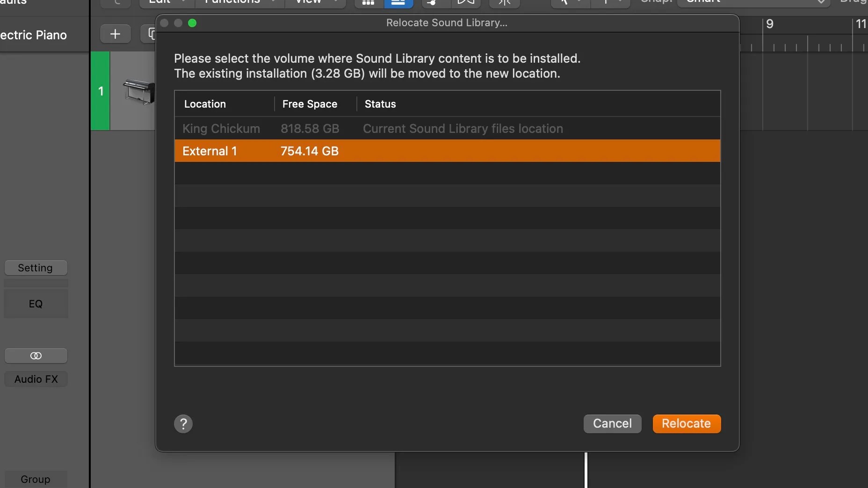868x488 pixels.
Task: Open the Snap Smart dropdown
Action: point(753,2)
